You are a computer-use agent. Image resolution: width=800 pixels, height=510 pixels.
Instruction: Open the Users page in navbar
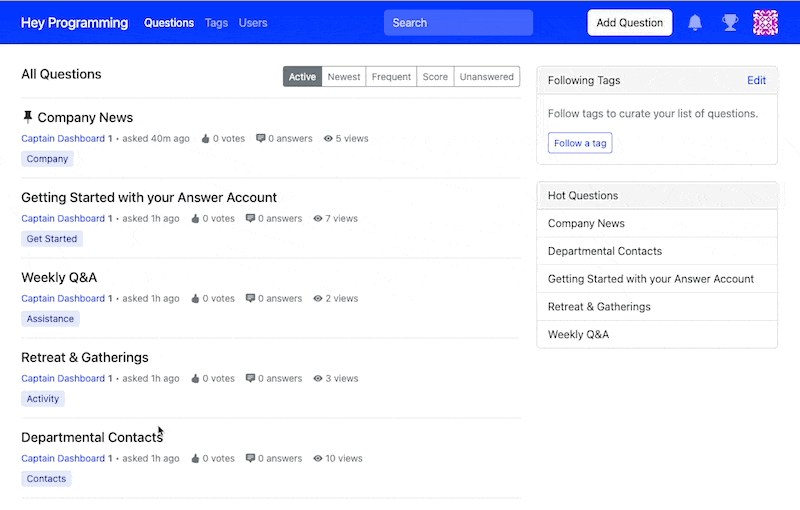[253, 23]
